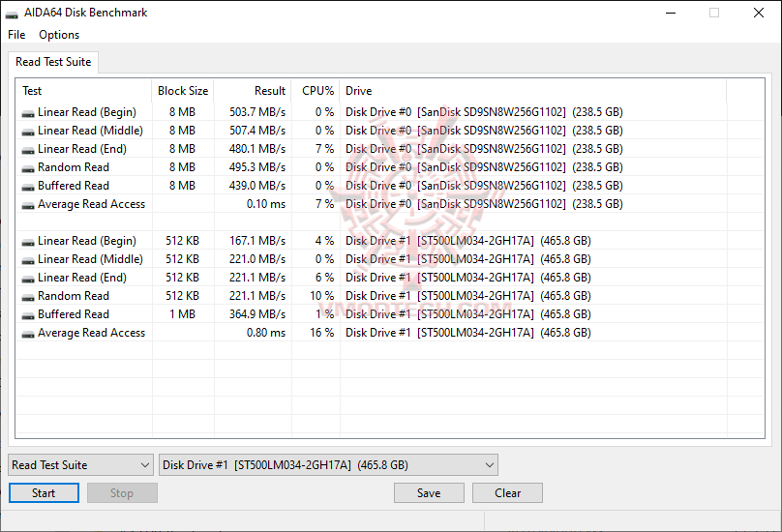The height and width of the screenshot is (532, 782).
Task: Close the AIDA64 Disk Benchmark window
Action: click(x=759, y=13)
